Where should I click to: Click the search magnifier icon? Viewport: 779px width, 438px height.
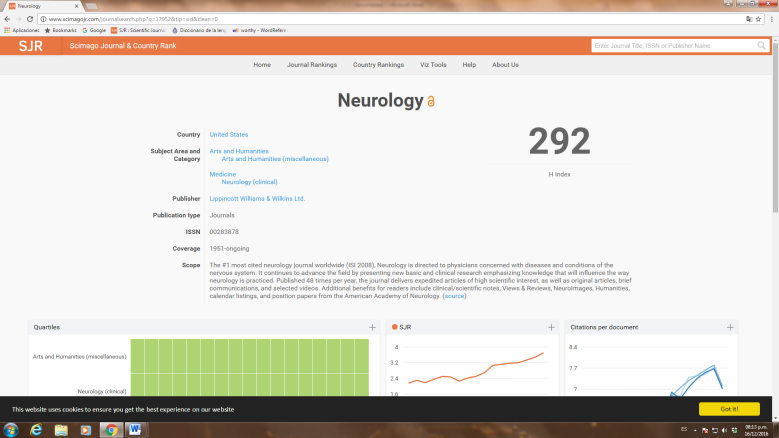761,46
